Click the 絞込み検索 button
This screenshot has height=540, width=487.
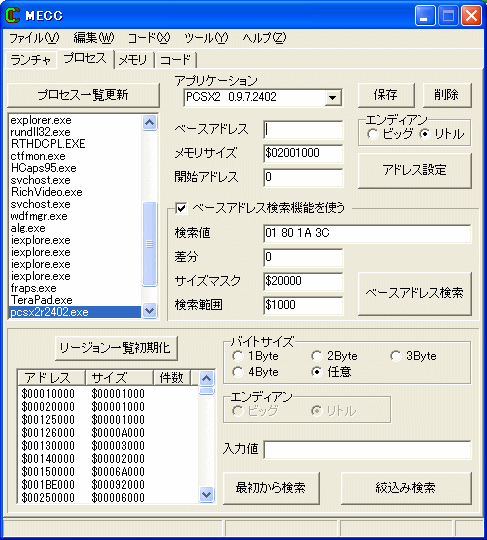(x=406, y=488)
